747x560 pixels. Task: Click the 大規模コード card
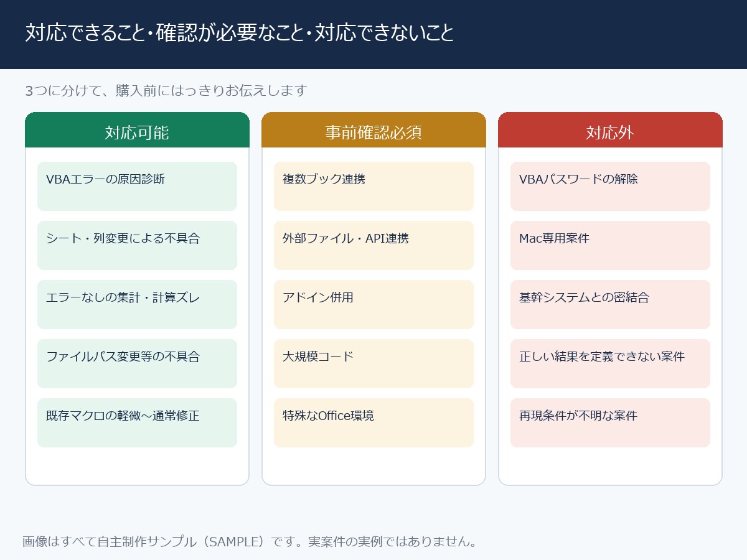pos(374,364)
